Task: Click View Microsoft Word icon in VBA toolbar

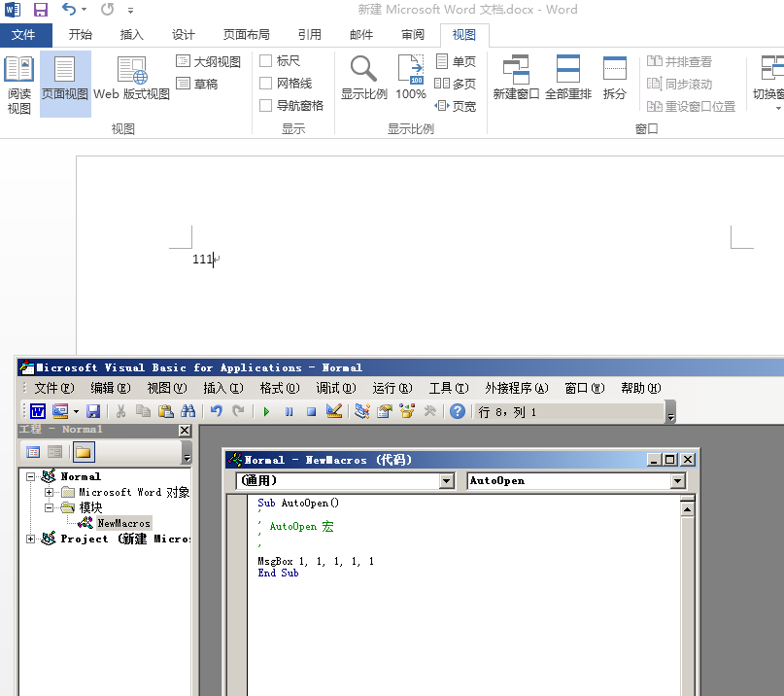Action: 38,411
